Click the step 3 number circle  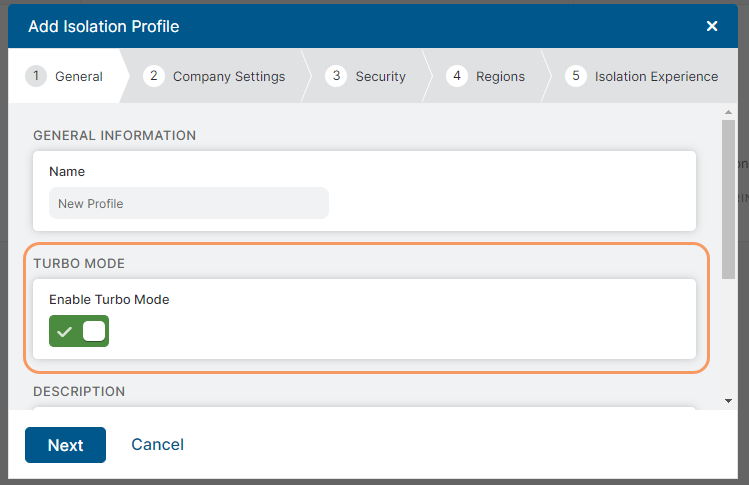point(337,76)
